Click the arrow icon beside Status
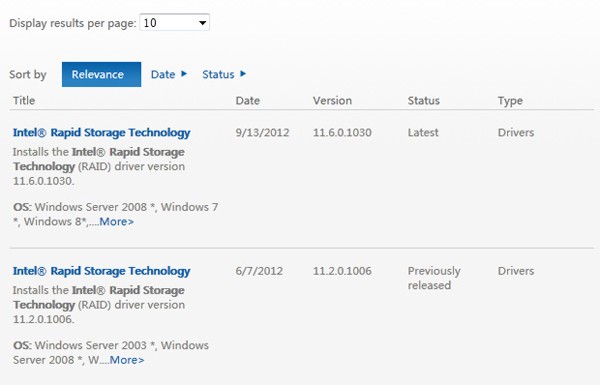600x385 pixels. [x=243, y=73]
